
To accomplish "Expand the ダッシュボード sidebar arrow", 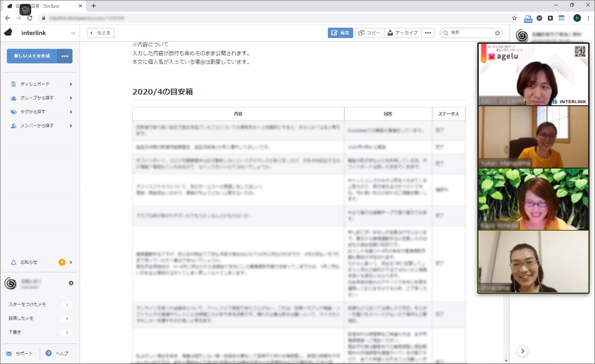I will click(71, 84).
